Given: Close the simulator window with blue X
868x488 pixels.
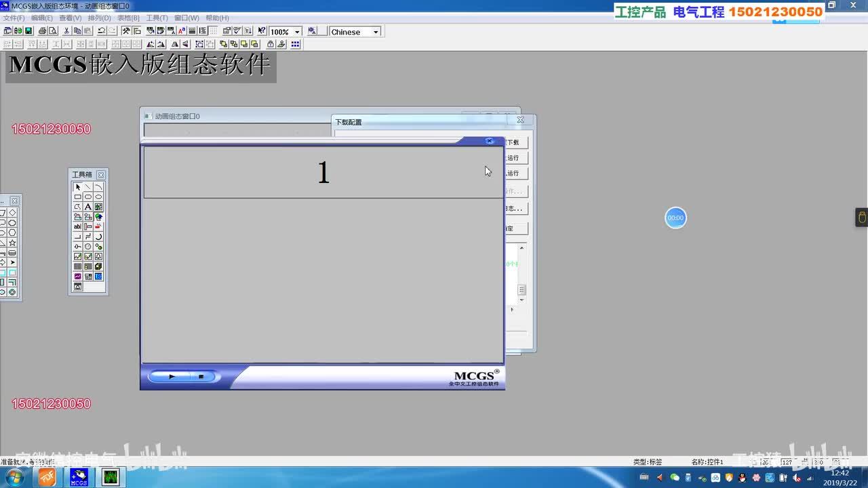Looking at the screenshot, I should point(490,141).
